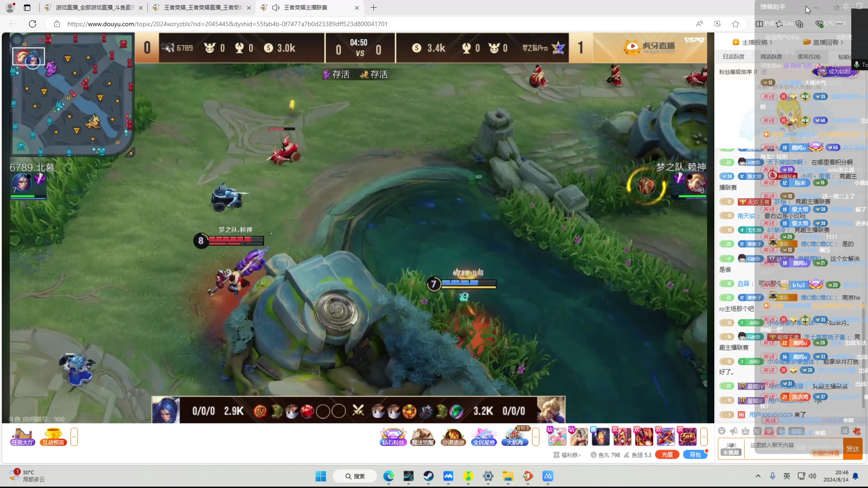This screenshot has width=868, height=488.
Task: Toggle the 粉丝等级排序 sort order
Action: [738, 72]
